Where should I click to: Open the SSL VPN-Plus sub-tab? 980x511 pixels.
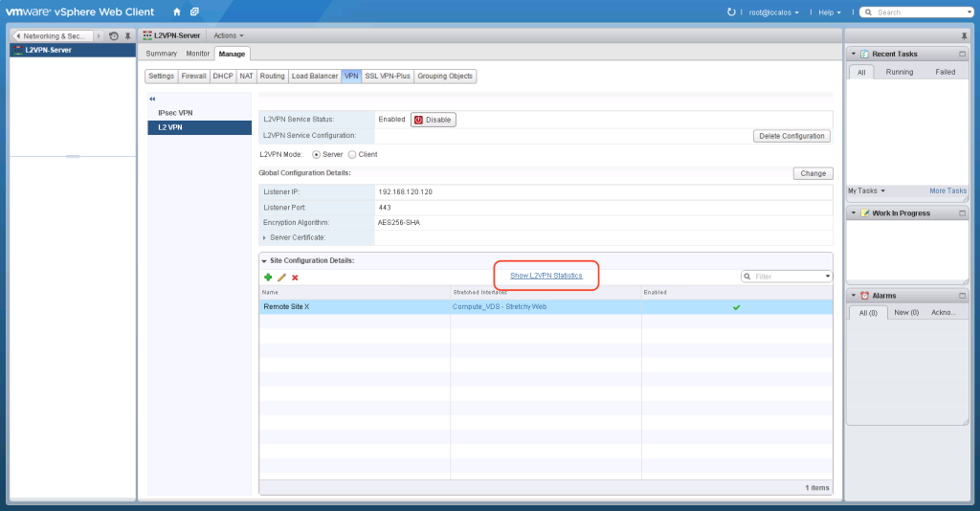coord(388,77)
